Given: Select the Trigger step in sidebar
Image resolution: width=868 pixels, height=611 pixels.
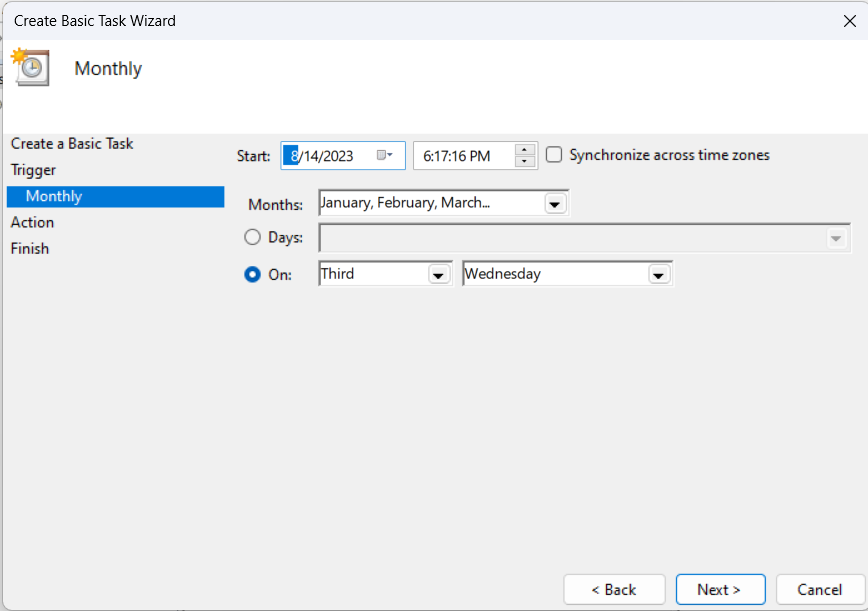Looking at the screenshot, I should click(33, 170).
